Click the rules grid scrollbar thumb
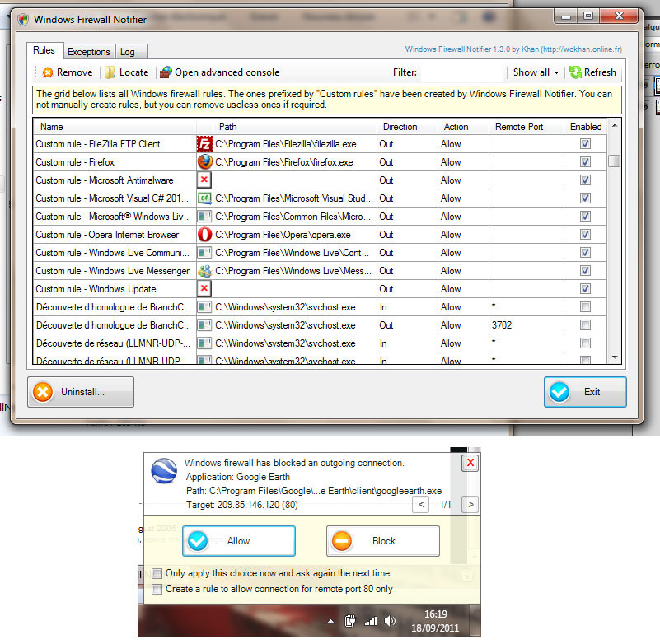This screenshot has height=644, width=660. point(614,161)
